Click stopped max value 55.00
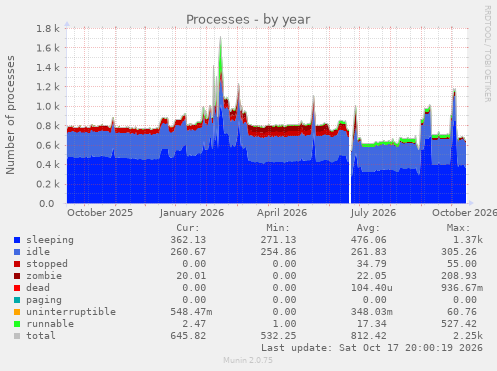This screenshot has width=497, height=371. click(462, 264)
